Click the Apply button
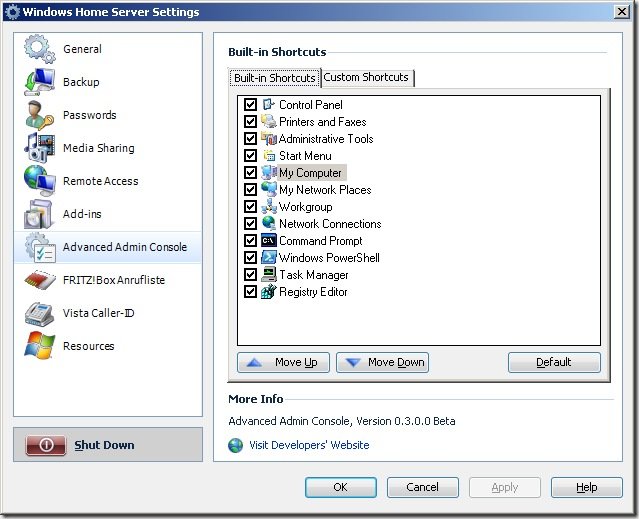 click(505, 487)
